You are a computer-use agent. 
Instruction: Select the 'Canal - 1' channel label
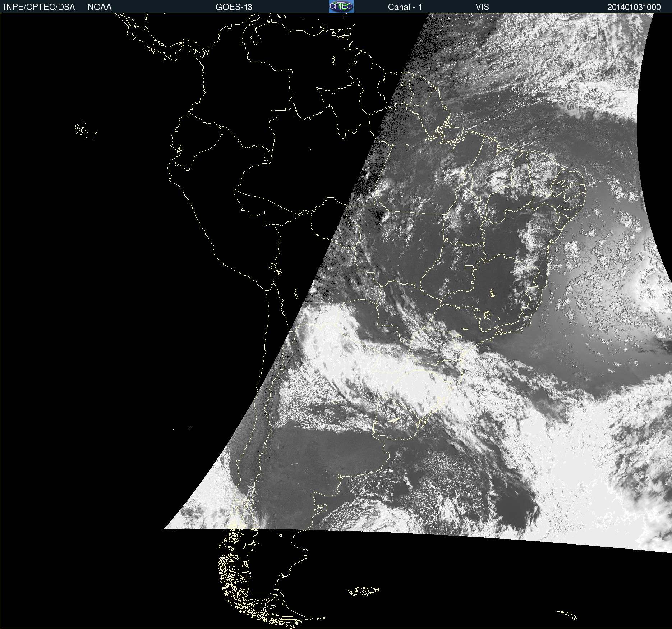[x=405, y=7]
